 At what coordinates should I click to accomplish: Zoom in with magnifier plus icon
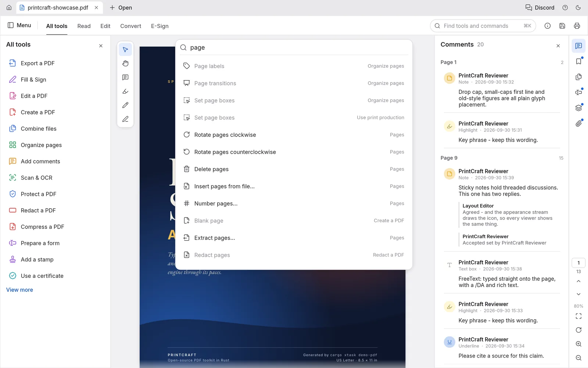578,344
